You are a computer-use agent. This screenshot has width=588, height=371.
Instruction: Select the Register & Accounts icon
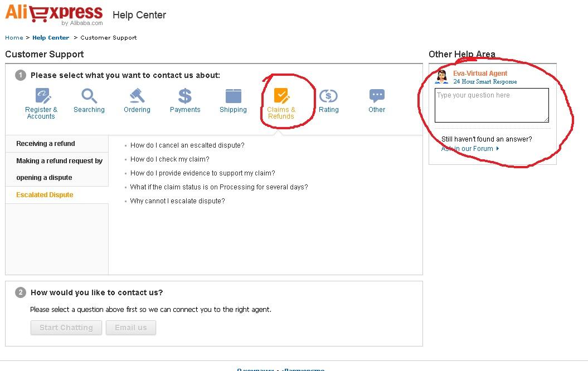(x=43, y=96)
